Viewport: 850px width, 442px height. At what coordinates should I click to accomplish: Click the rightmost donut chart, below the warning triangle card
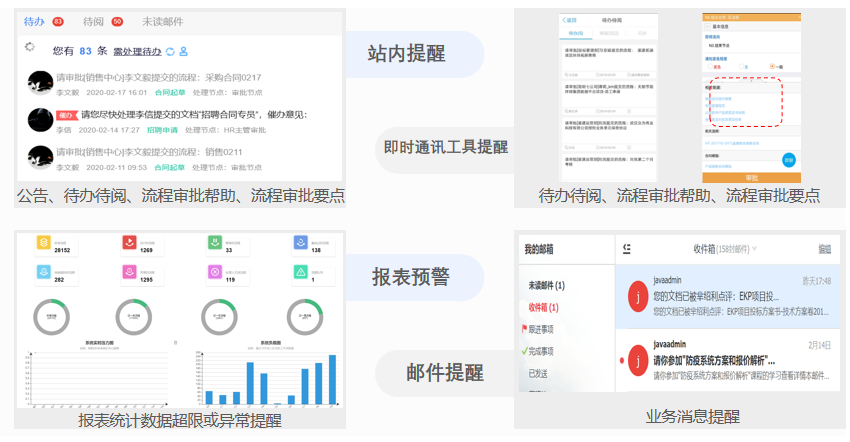305,317
